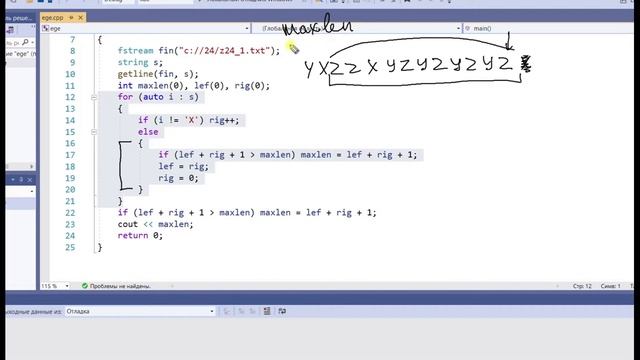Collapse the for loop at line 12
The width and height of the screenshot is (640, 360).
pyautogui.click(x=94, y=97)
